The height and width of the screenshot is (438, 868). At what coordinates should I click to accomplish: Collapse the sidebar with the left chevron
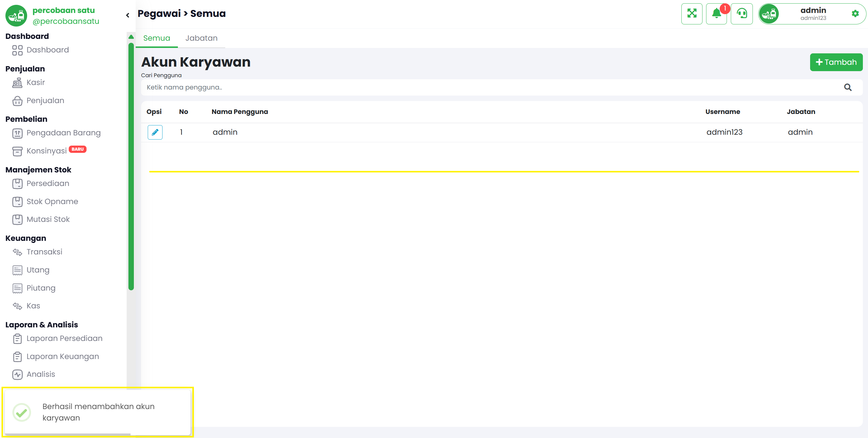128,15
